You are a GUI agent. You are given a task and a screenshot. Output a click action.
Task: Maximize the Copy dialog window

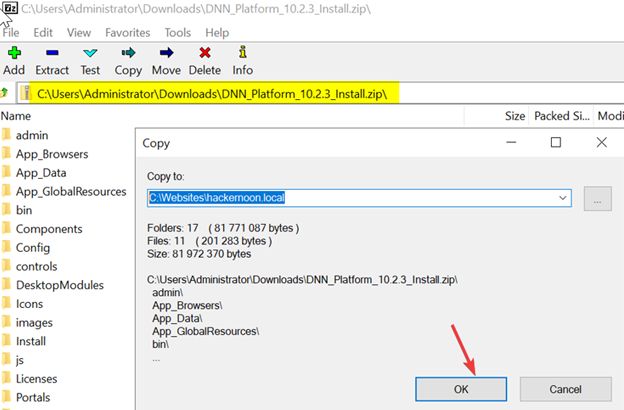tap(556, 142)
